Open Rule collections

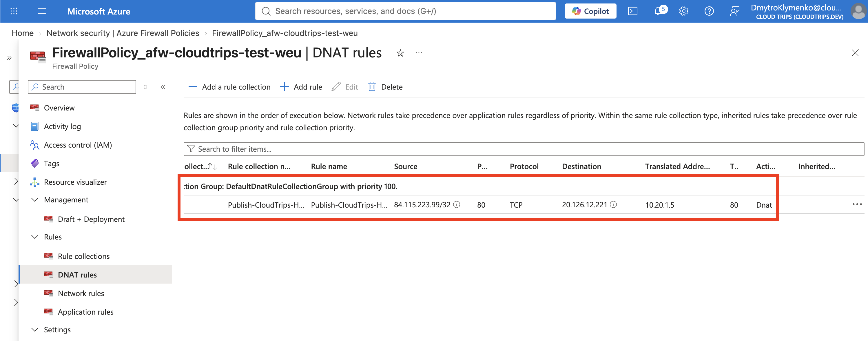(83, 256)
